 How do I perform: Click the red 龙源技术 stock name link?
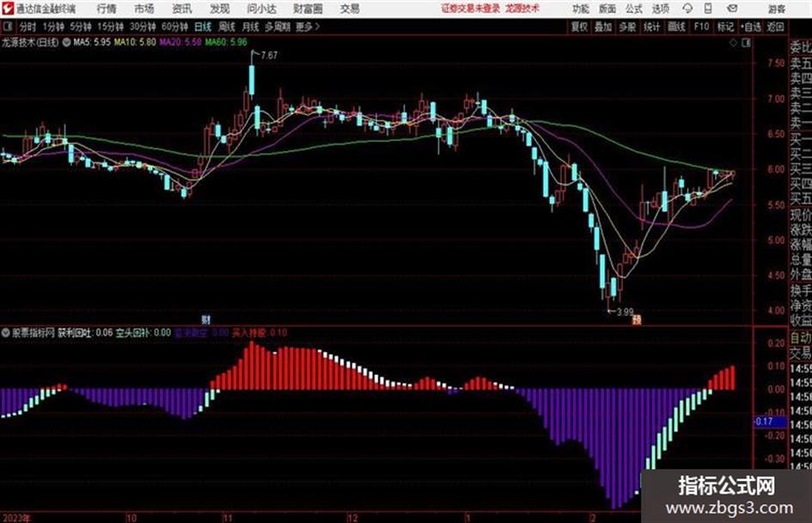coord(522,9)
